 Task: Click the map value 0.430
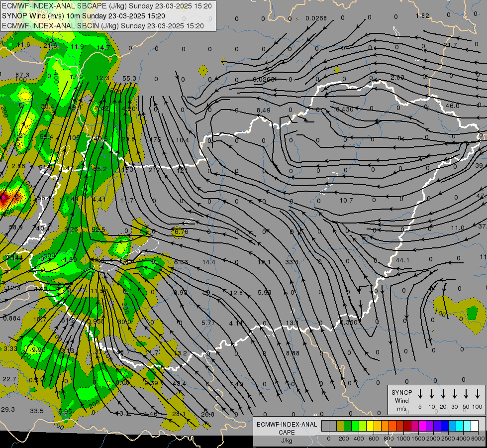point(345,109)
